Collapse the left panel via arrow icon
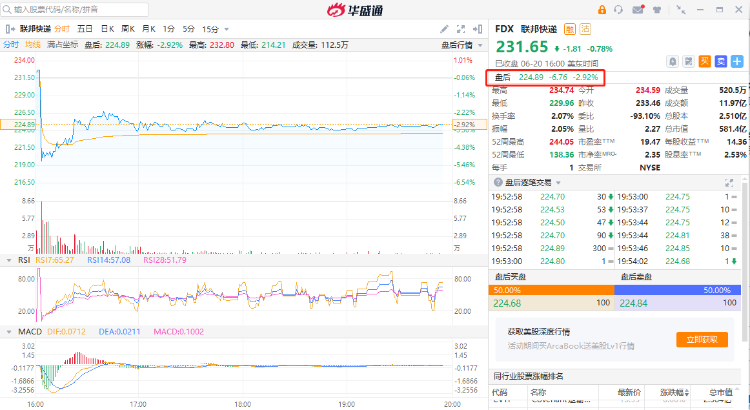 pyautogui.click(x=10, y=29)
